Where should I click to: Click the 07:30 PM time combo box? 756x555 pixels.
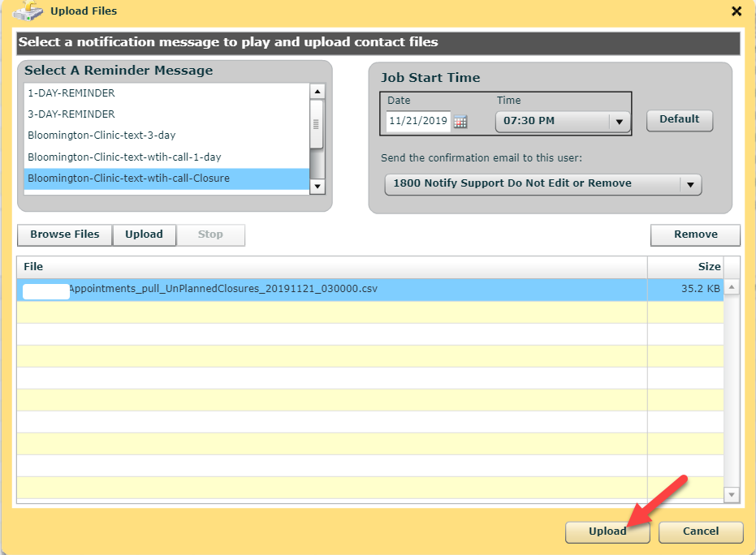(552, 121)
